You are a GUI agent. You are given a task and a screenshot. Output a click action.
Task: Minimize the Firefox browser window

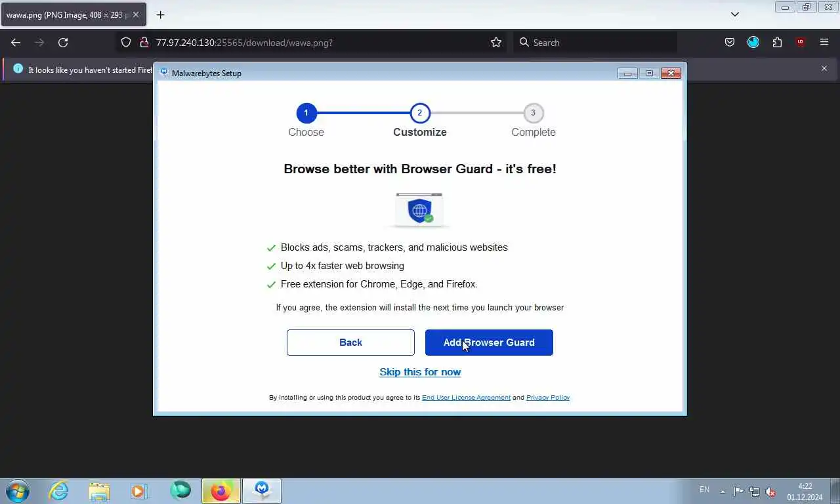[x=785, y=7]
